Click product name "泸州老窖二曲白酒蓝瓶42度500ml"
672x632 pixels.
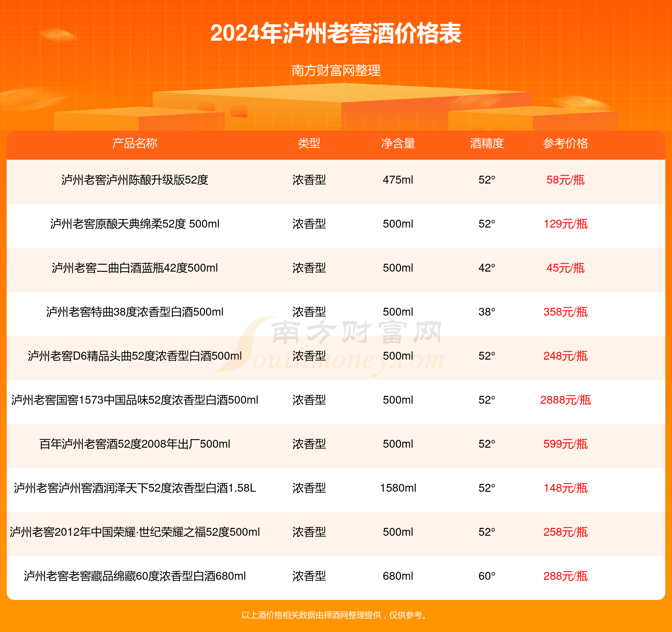(x=135, y=268)
